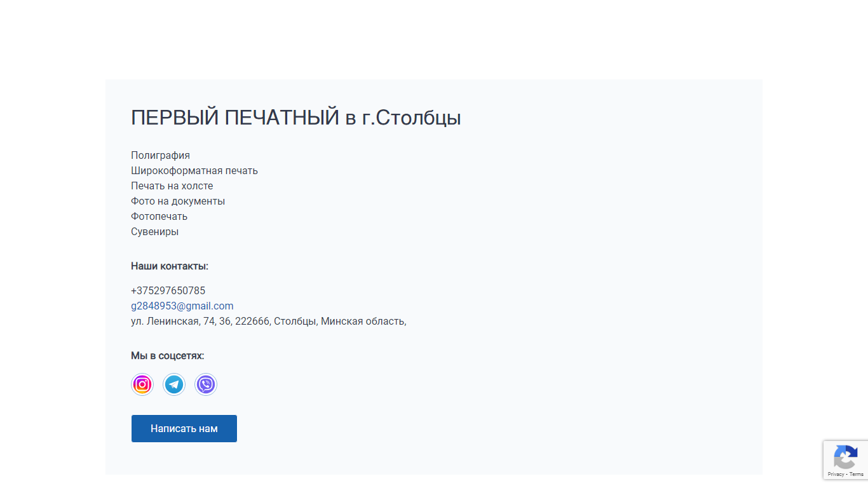Click the Мы в соцсетях label

[168, 356]
